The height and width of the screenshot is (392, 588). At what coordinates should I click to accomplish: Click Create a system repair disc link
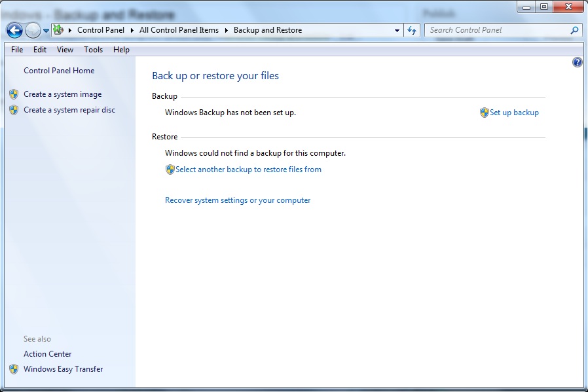(69, 110)
